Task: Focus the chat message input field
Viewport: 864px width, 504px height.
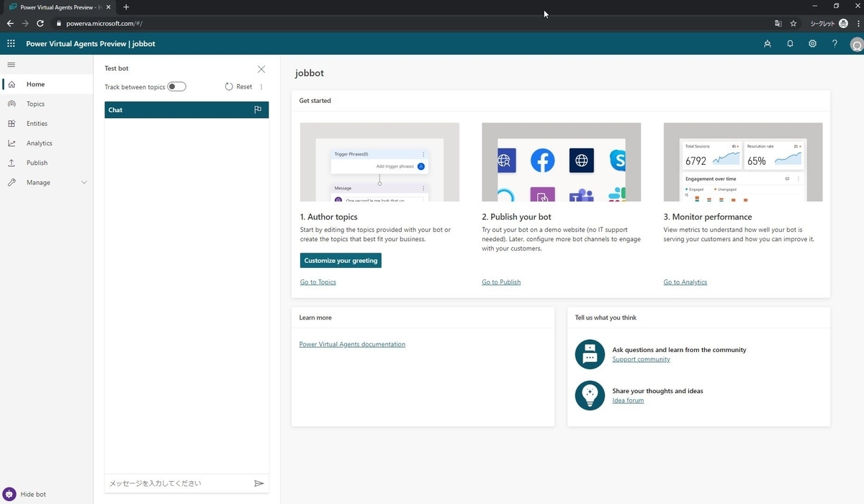Action: click(179, 483)
